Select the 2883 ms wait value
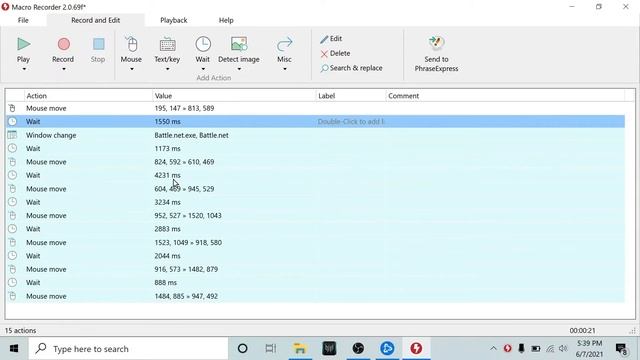The width and height of the screenshot is (640, 360). (167, 229)
